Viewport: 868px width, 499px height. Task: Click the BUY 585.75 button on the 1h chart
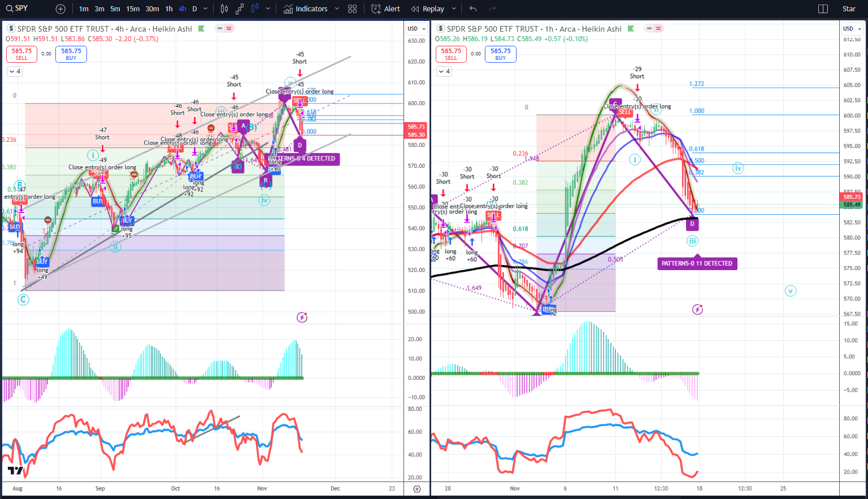[x=501, y=54]
